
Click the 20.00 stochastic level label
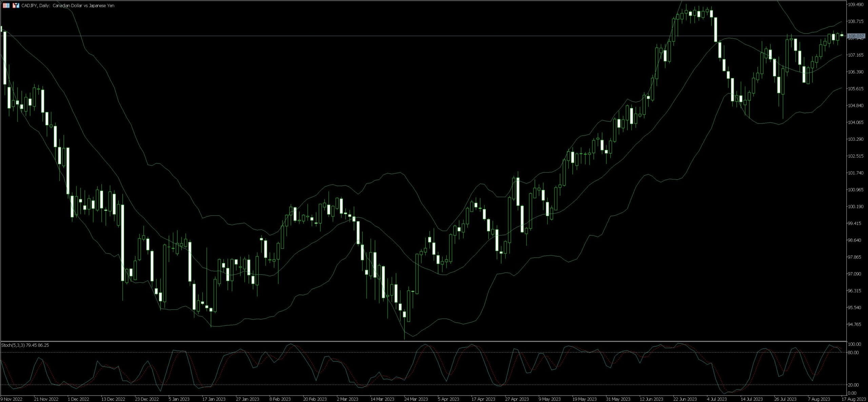pos(853,385)
